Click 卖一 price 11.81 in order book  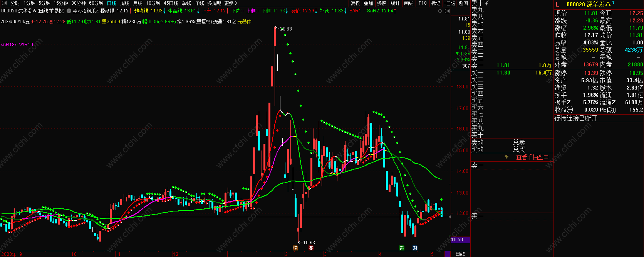pos(503,65)
